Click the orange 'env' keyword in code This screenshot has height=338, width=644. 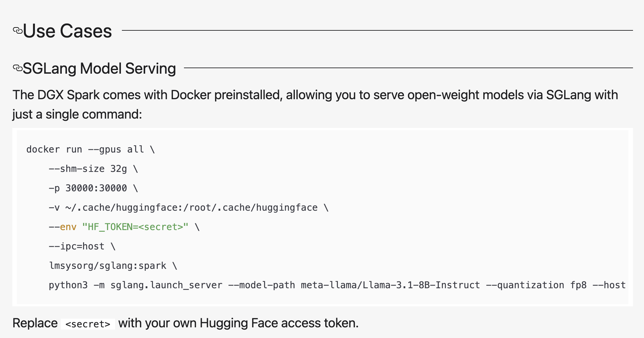[x=68, y=227]
